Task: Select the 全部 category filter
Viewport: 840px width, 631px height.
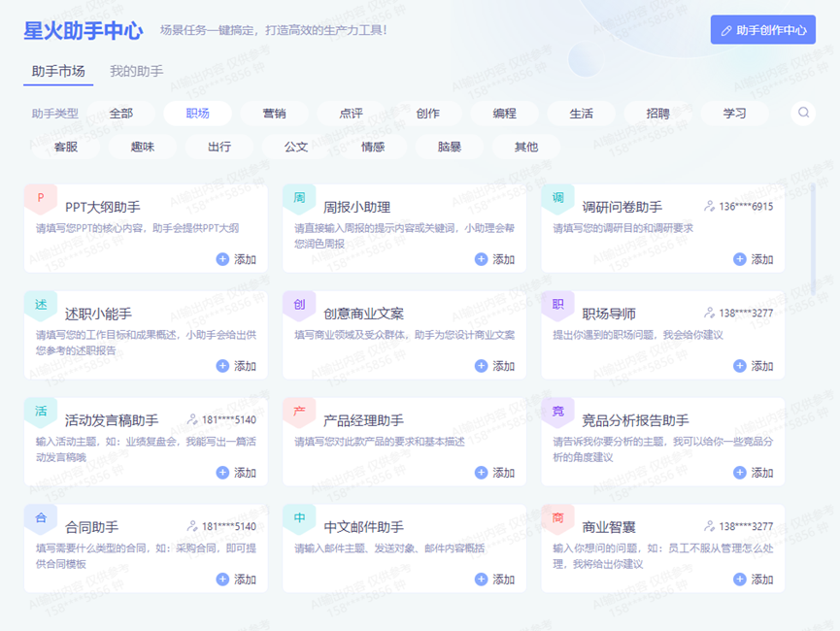Action: [x=121, y=114]
